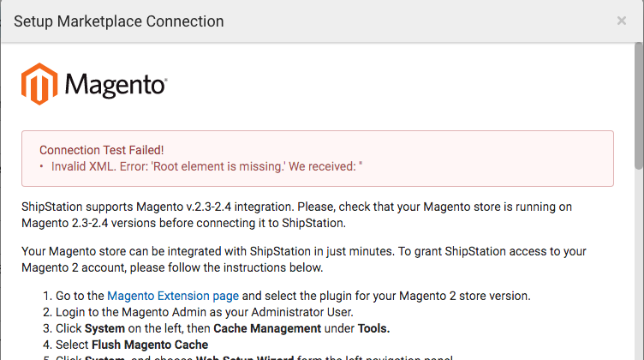This screenshot has height=360, width=644.
Task: Click 'as your Administrator User' text
Action: click(x=295, y=312)
